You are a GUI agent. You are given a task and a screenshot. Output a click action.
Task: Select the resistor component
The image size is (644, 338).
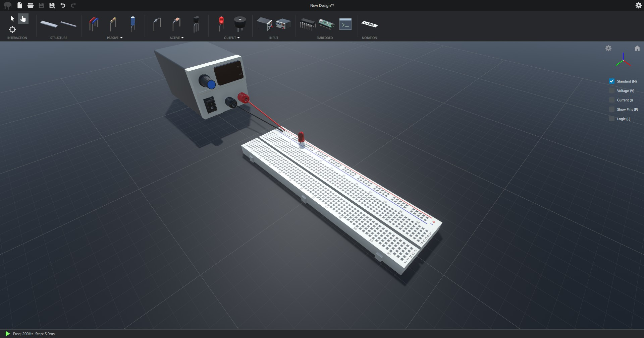[113, 24]
